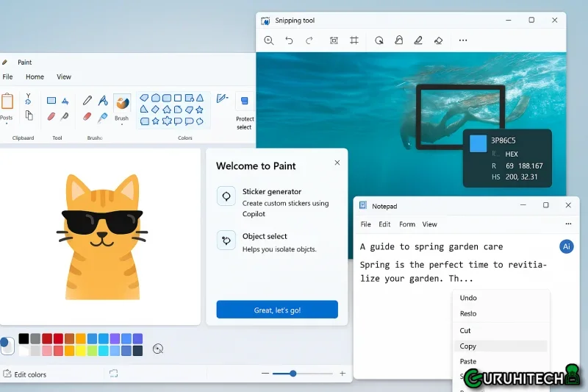588x392 pixels.
Task: Click the zoom out minus button in Paint
Action: tap(265, 373)
